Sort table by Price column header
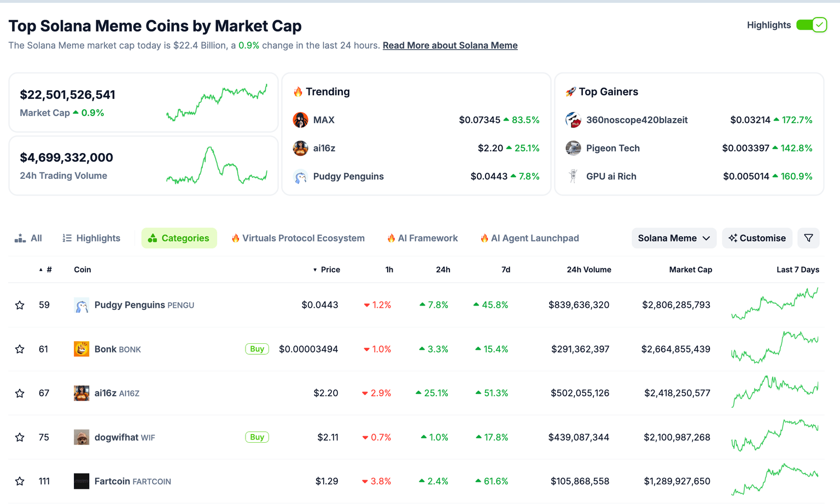840x504 pixels. [x=330, y=269]
